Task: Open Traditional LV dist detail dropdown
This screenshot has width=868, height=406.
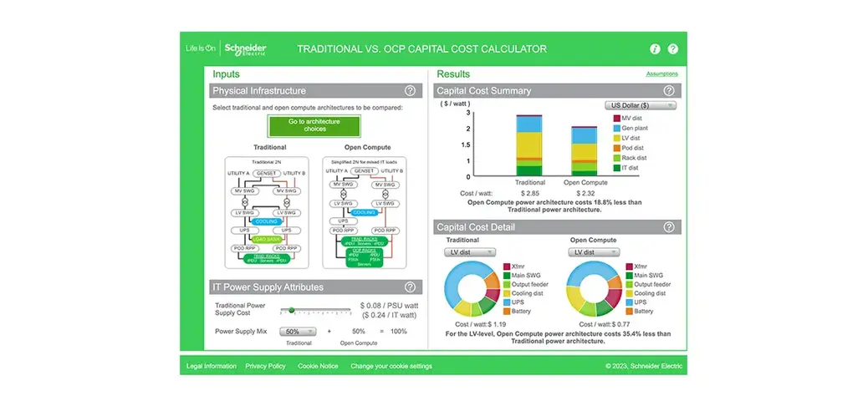Action: [470, 252]
